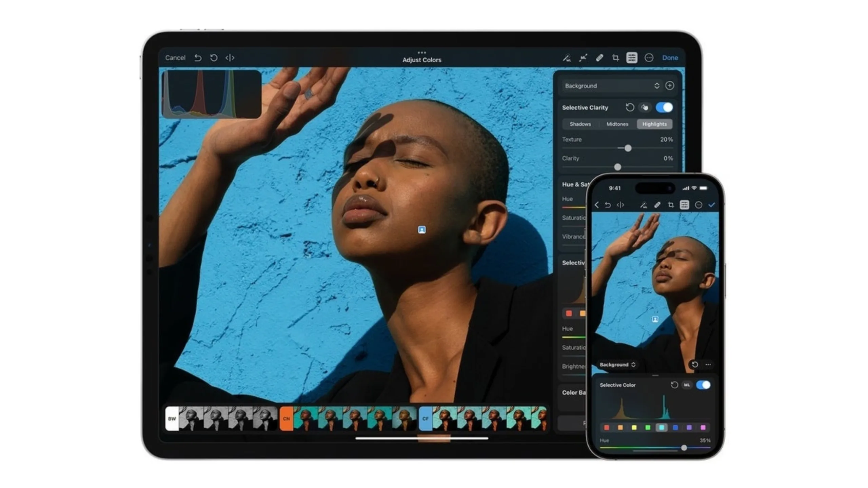Select the ML Enhance wand on the iPhone
The width and height of the screenshot is (868, 488).
click(643, 205)
